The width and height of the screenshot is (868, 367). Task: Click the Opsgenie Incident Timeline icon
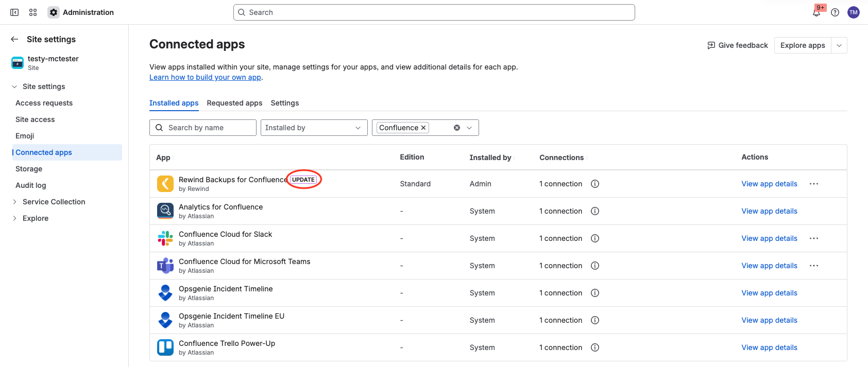(x=165, y=293)
